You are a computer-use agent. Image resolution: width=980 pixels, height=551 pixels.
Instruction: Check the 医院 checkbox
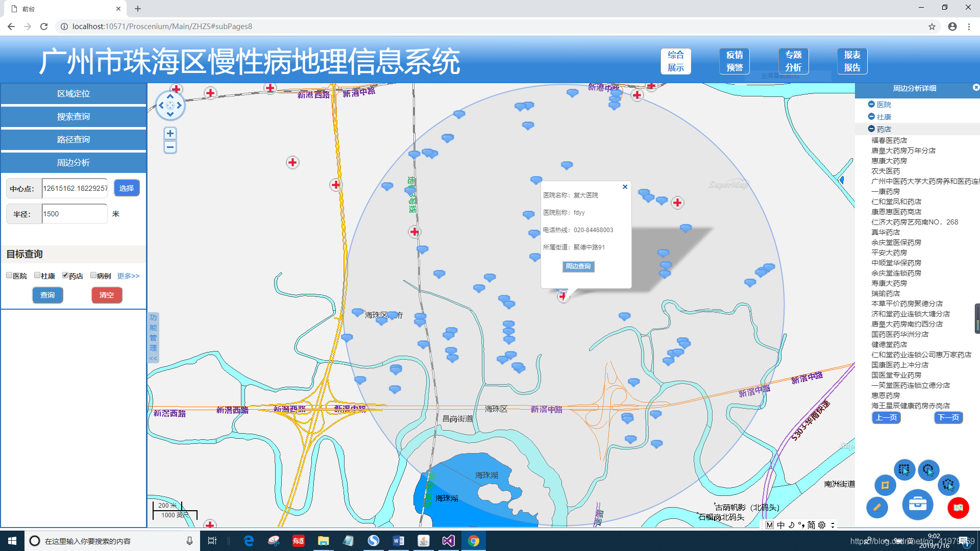coord(9,275)
